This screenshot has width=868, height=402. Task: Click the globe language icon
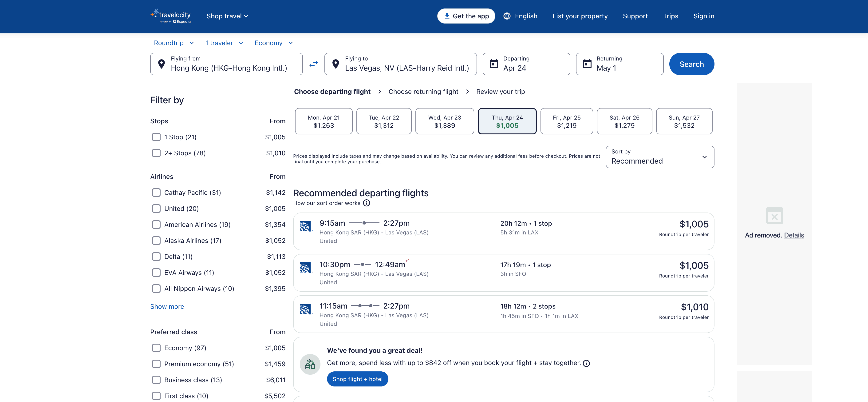click(507, 16)
